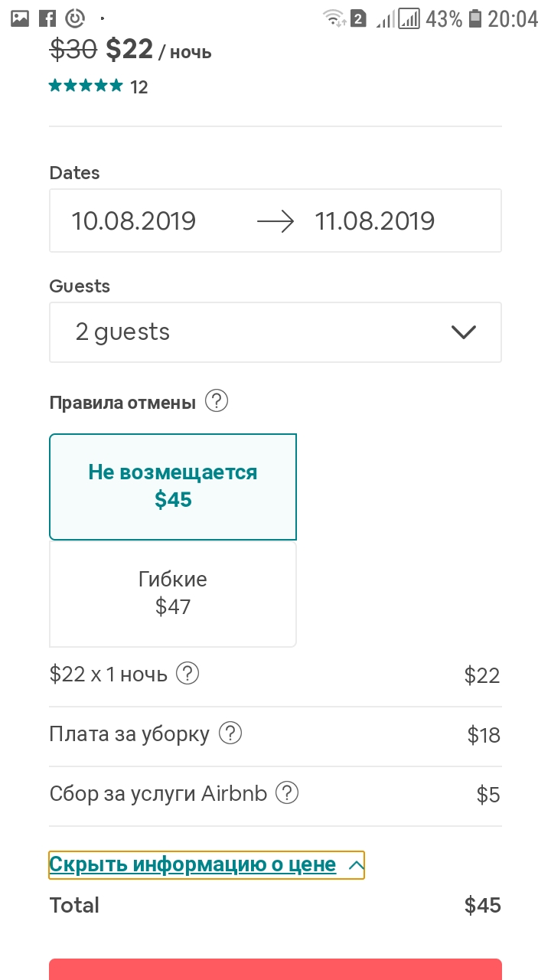Image resolution: width=551 pixels, height=980 pixels.
Task: Open the 2 guests dropdown
Action: click(275, 332)
